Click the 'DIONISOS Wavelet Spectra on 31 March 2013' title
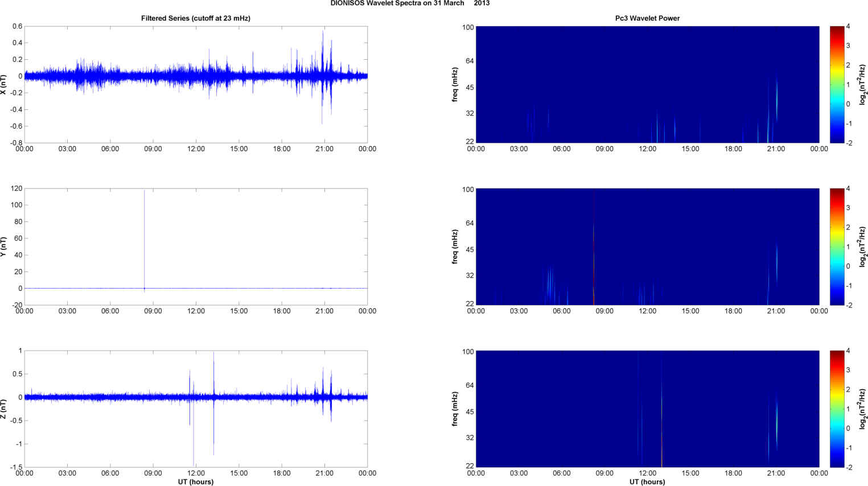The width and height of the screenshot is (868, 486). point(410,3)
